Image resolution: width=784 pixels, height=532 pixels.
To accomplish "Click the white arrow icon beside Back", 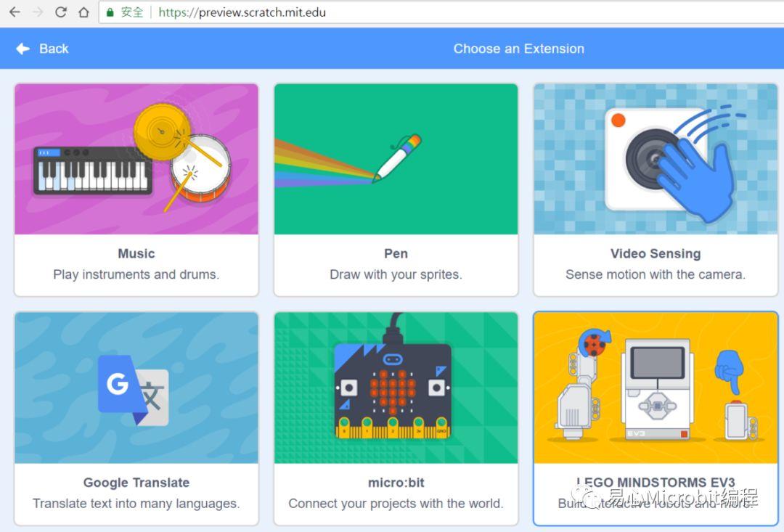I will coord(23,49).
